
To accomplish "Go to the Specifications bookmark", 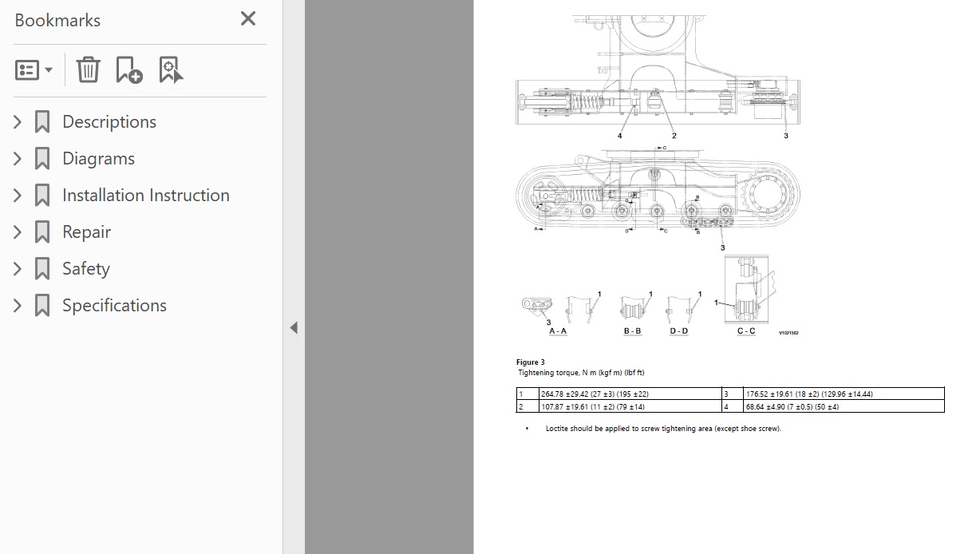I will [x=114, y=306].
